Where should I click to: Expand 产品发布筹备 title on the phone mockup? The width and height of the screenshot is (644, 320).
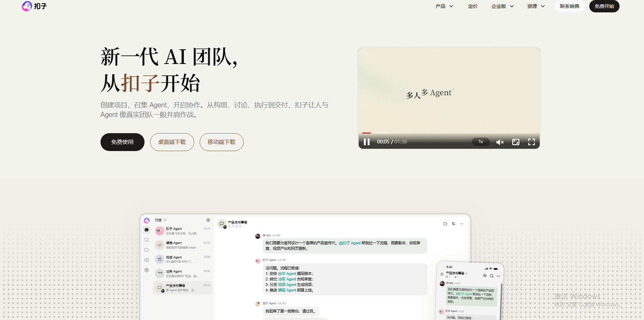coord(456,273)
